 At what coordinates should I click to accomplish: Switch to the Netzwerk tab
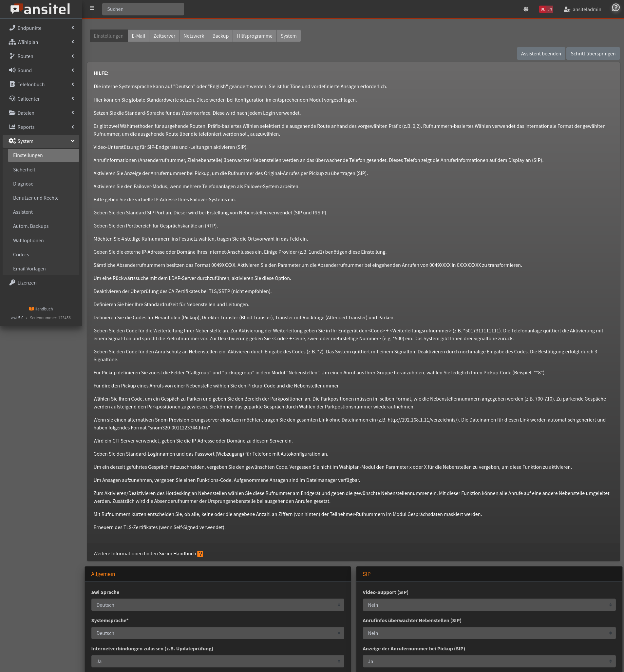[194, 36]
